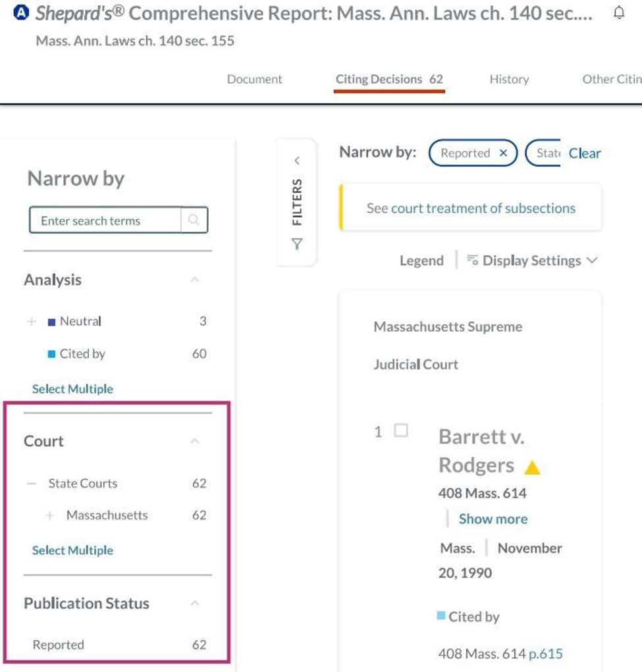
Task: Collapse State Courts with the minus icon
Action: [32, 483]
